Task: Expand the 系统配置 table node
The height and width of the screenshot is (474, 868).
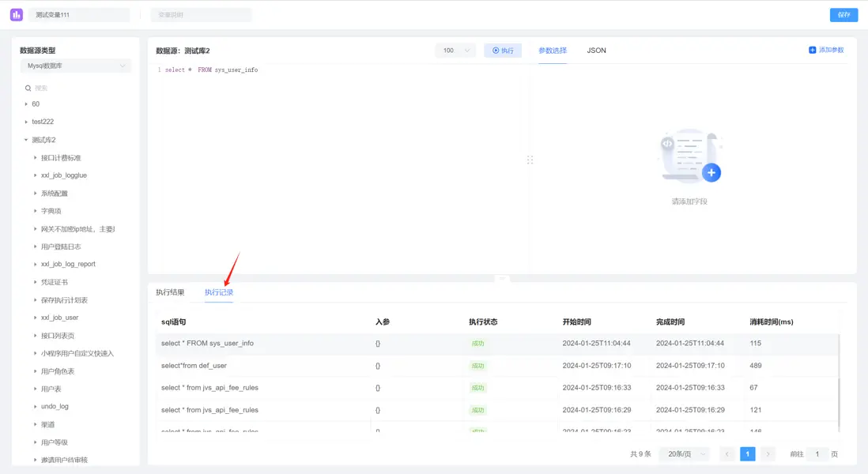Action: point(35,193)
